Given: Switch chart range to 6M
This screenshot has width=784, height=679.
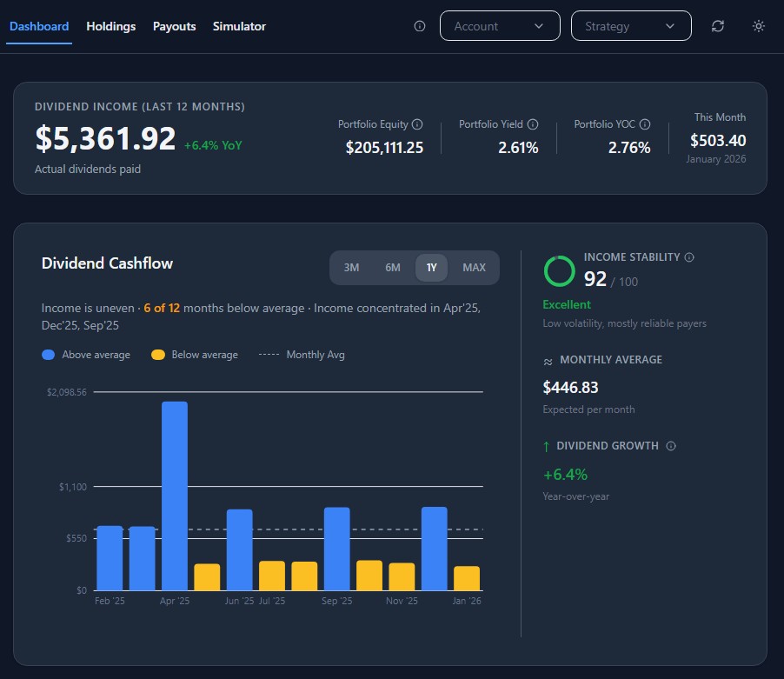Looking at the screenshot, I should coord(393,268).
